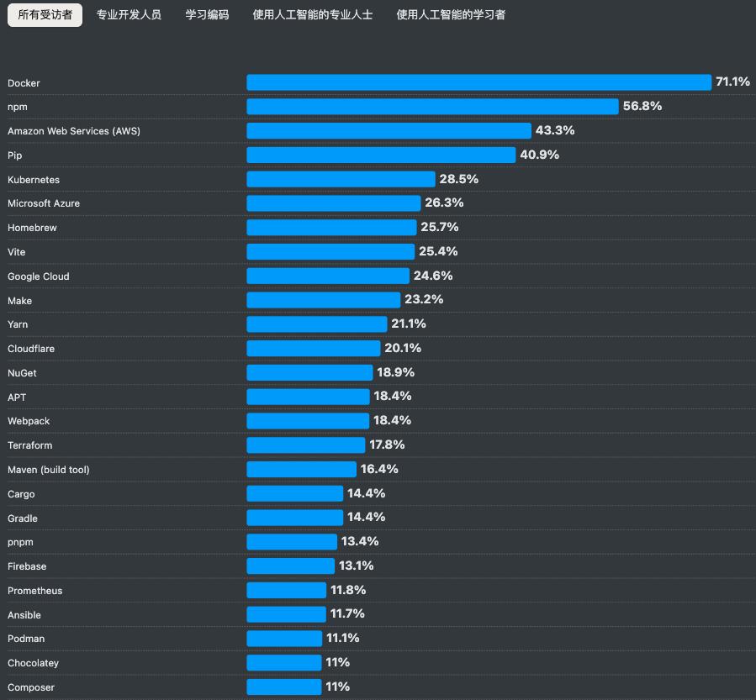Select the Vite percentage bar

(328, 251)
